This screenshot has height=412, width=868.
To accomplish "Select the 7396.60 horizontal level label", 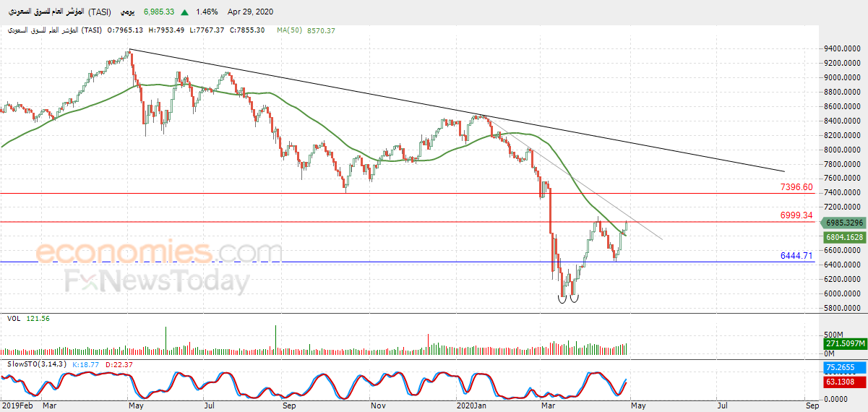I will coord(796,187).
